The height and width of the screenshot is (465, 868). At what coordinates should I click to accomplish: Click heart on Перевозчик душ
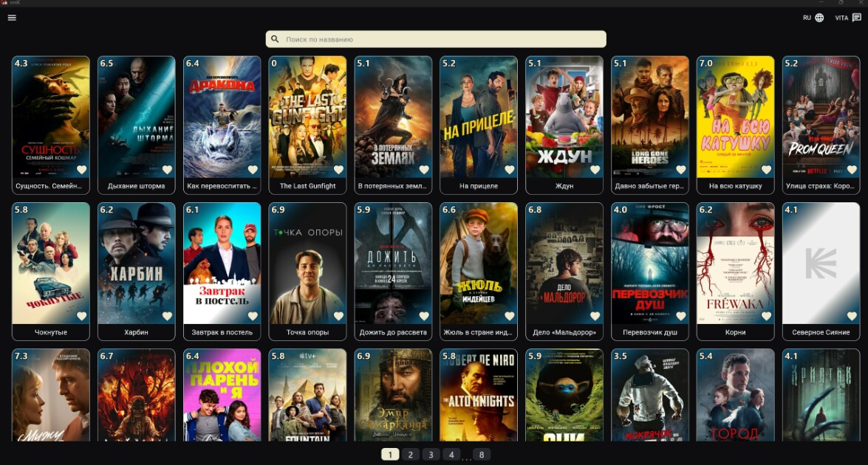click(681, 316)
